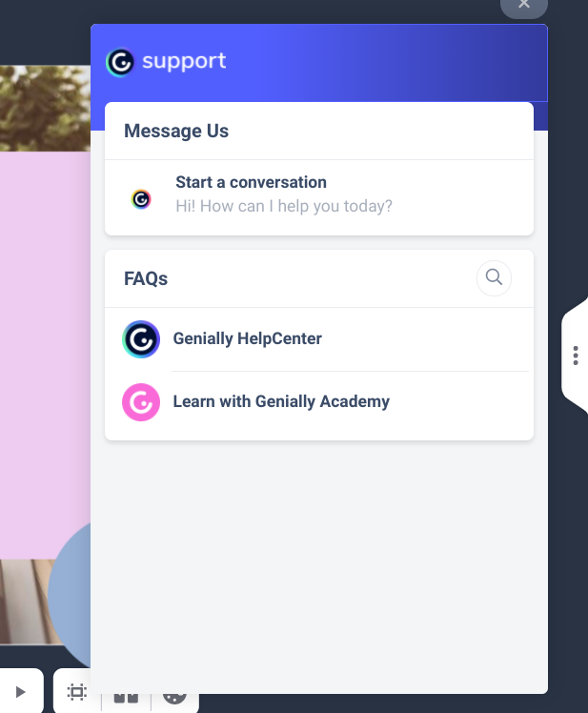Select the tree photo on the canvas
The width and height of the screenshot is (588, 713).
pos(45,109)
